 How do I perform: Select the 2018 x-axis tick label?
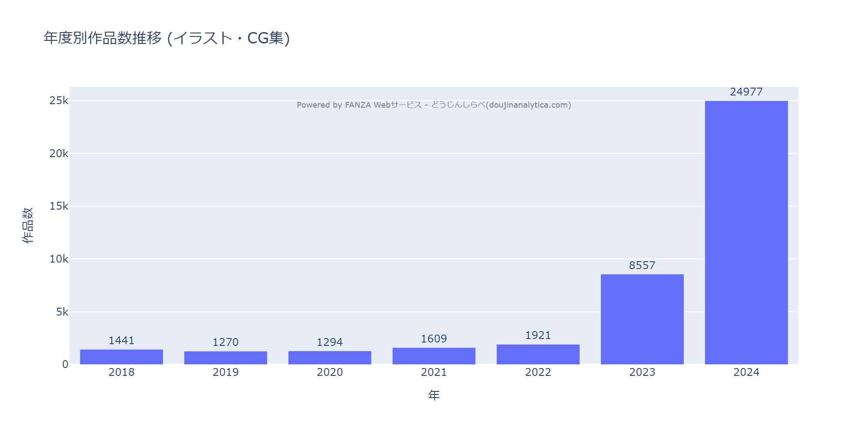pyautogui.click(x=121, y=372)
